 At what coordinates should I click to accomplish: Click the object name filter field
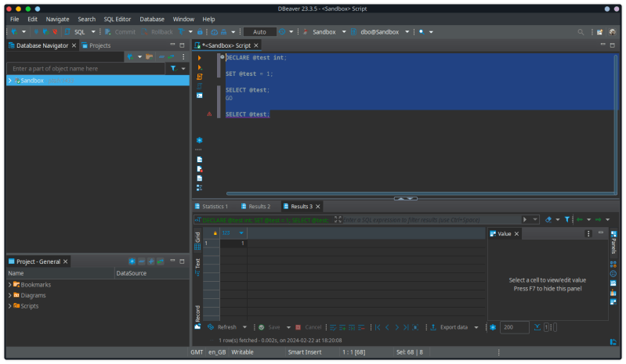85,69
